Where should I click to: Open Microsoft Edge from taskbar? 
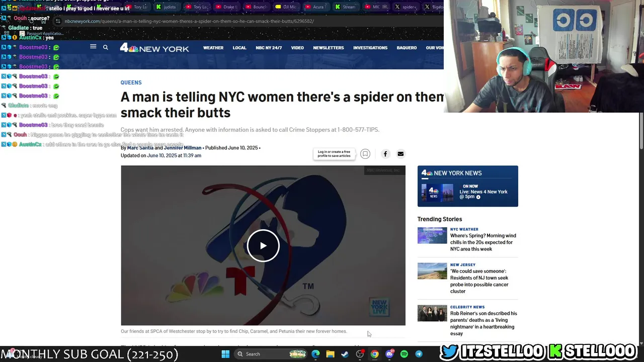tap(315, 354)
